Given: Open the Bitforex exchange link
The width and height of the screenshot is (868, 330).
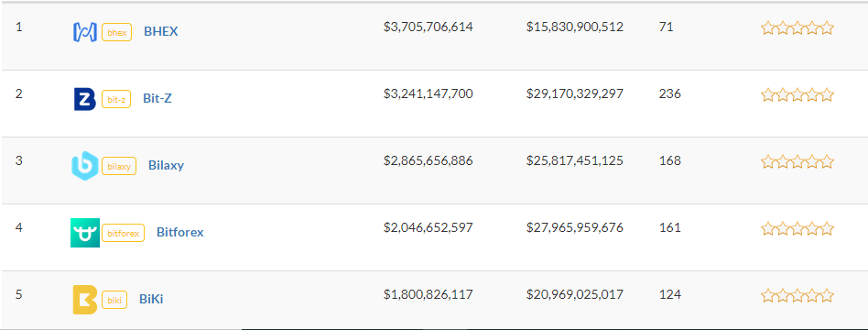Looking at the screenshot, I should pyautogui.click(x=179, y=233).
